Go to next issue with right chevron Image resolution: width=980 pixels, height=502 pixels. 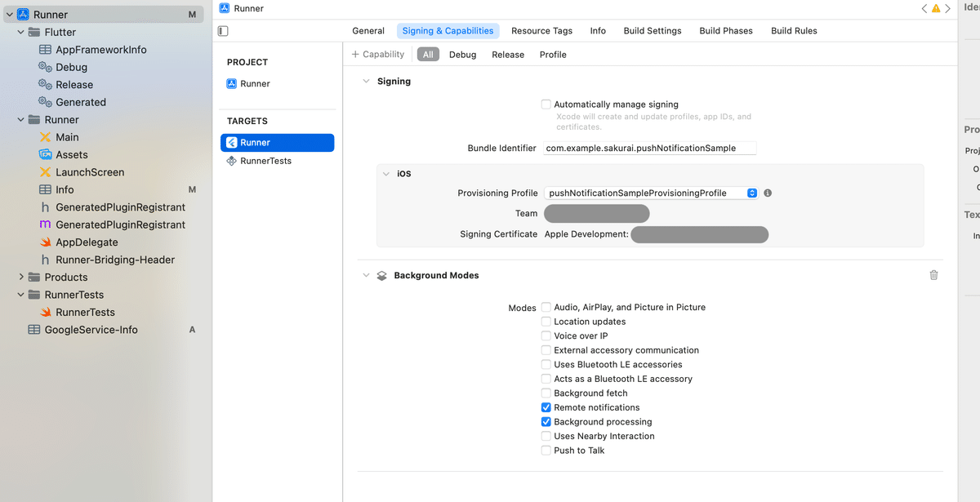(x=948, y=8)
